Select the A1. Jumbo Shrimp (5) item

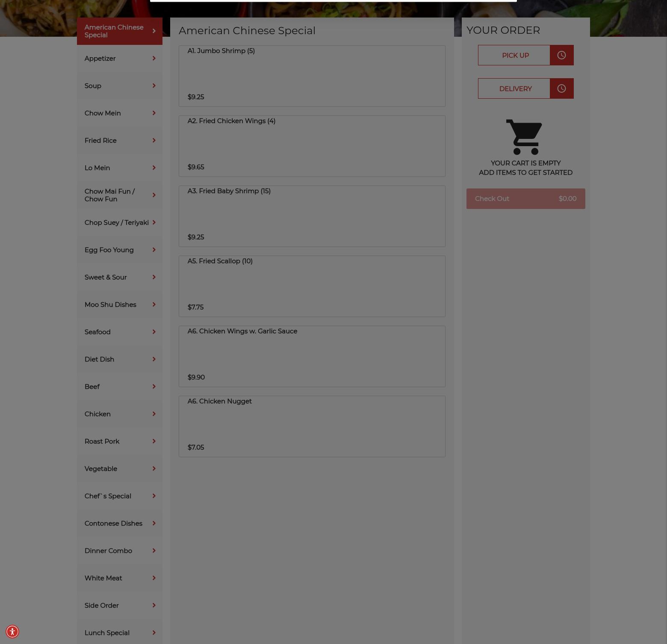point(312,76)
